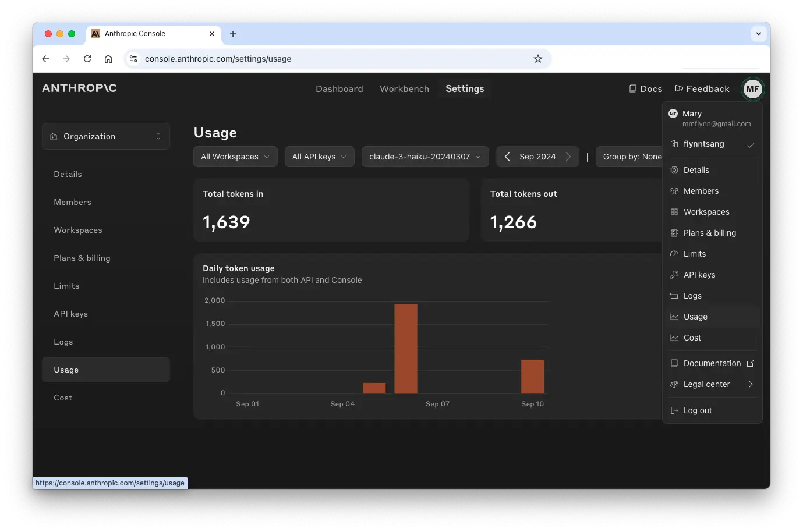The image size is (803, 532).
Task: Click the organization building icon in sidebar selector
Action: (x=54, y=136)
